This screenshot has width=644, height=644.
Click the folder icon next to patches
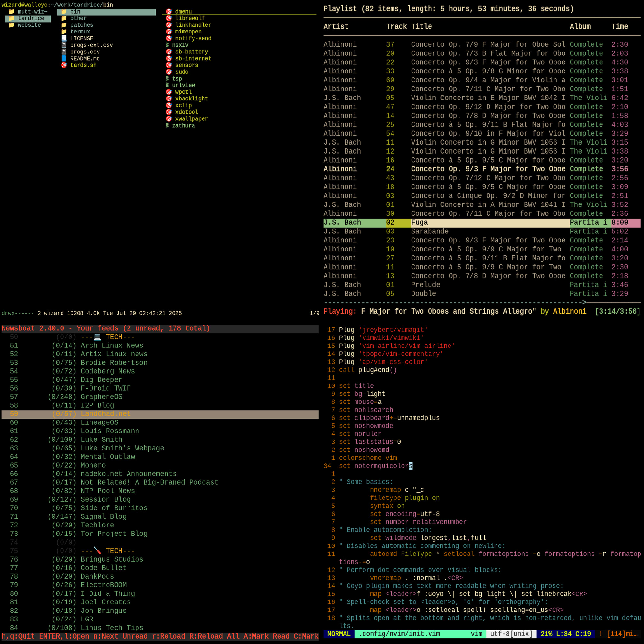[x=64, y=25]
